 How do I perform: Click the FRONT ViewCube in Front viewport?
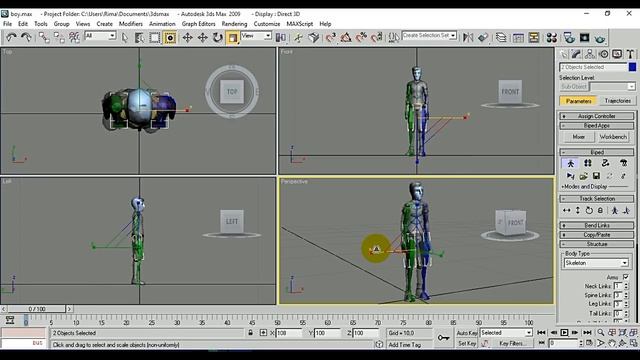(x=510, y=92)
